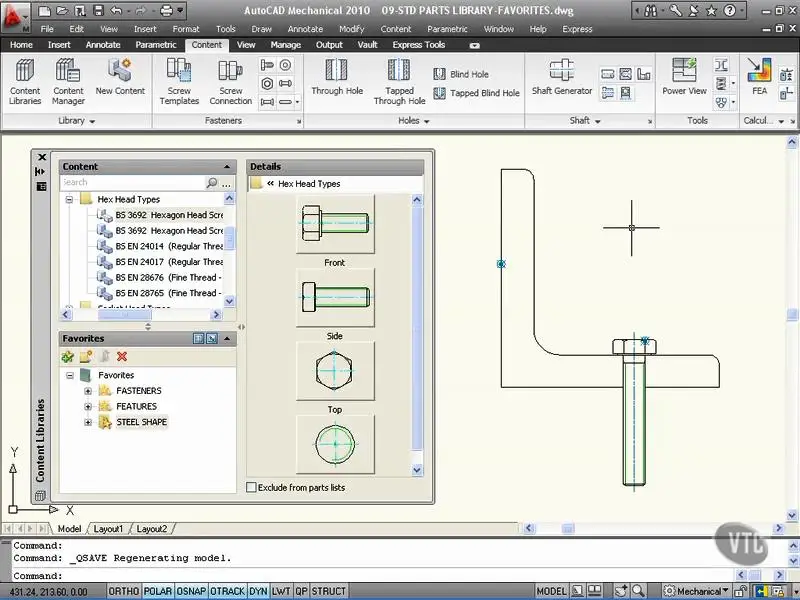Run the FEA calculation tool
Viewport: 800px width, 600px height.
tap(759, 80)
